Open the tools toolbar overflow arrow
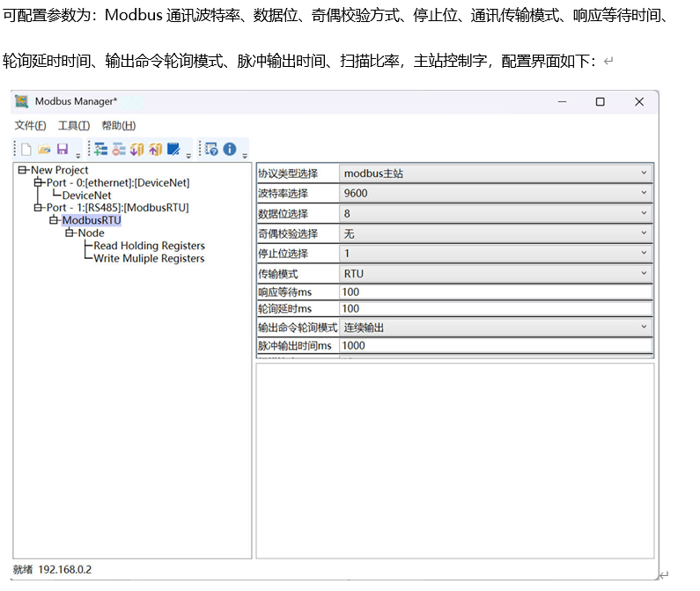700x591 pixels. [x=188, y=156]
